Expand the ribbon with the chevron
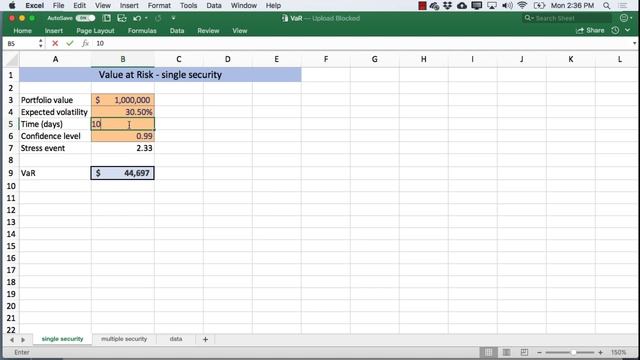 628,31
